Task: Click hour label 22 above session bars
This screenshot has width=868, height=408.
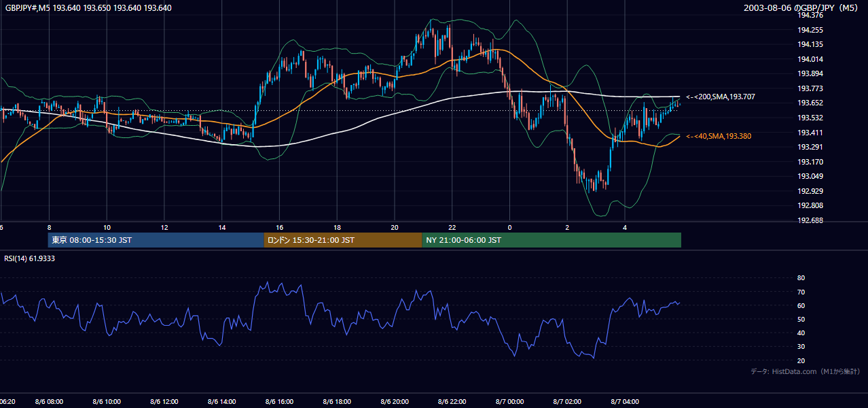Action: [x=453, y=228]
